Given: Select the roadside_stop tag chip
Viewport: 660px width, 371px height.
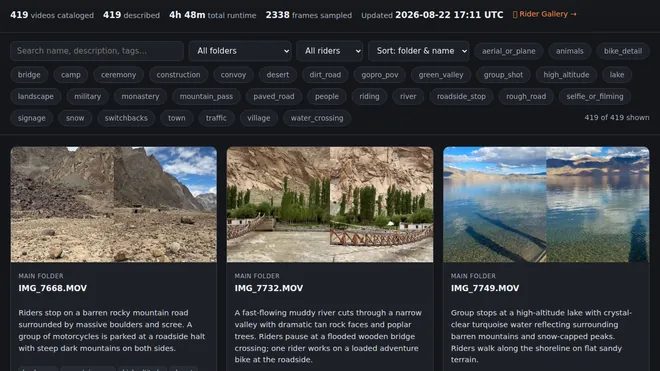Looking at the screenshot, I should [461, 96].
